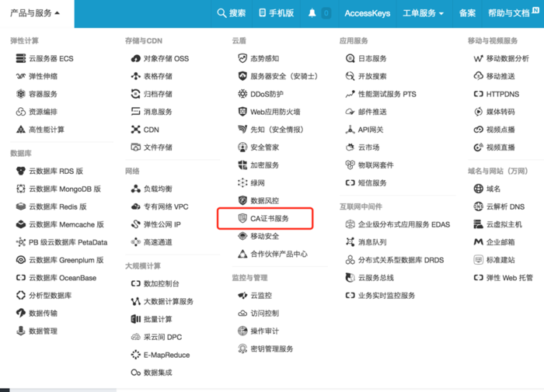This screenshot has height=392, width=544.
Task: Open AccessKeys in the top bar
Action: [367, 13]
